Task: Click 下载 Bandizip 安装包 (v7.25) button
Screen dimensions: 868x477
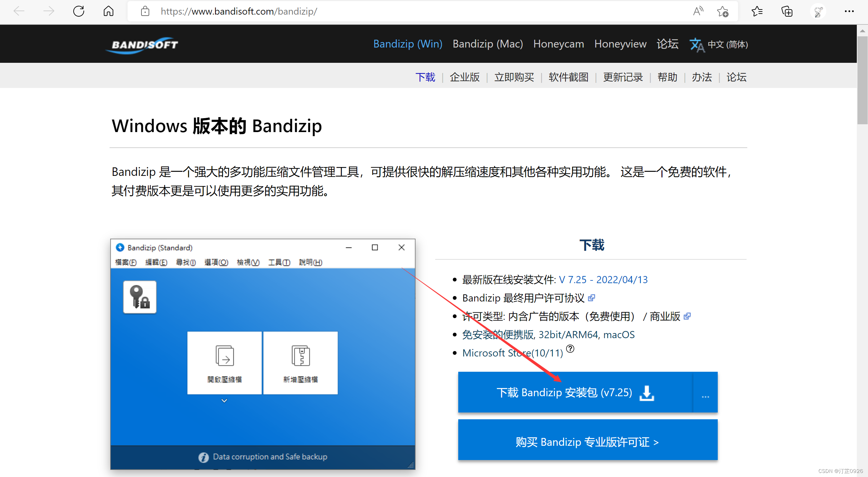Action: coord(575,392)
